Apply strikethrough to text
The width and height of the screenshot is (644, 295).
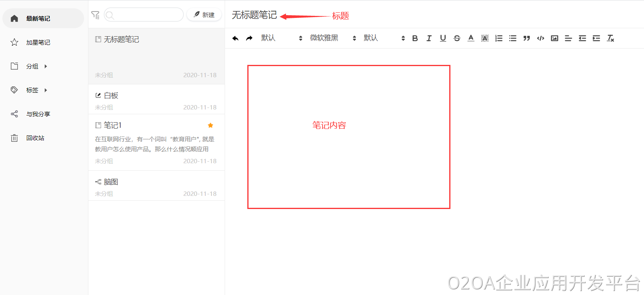pyautogui.click(x=457, y=38)
